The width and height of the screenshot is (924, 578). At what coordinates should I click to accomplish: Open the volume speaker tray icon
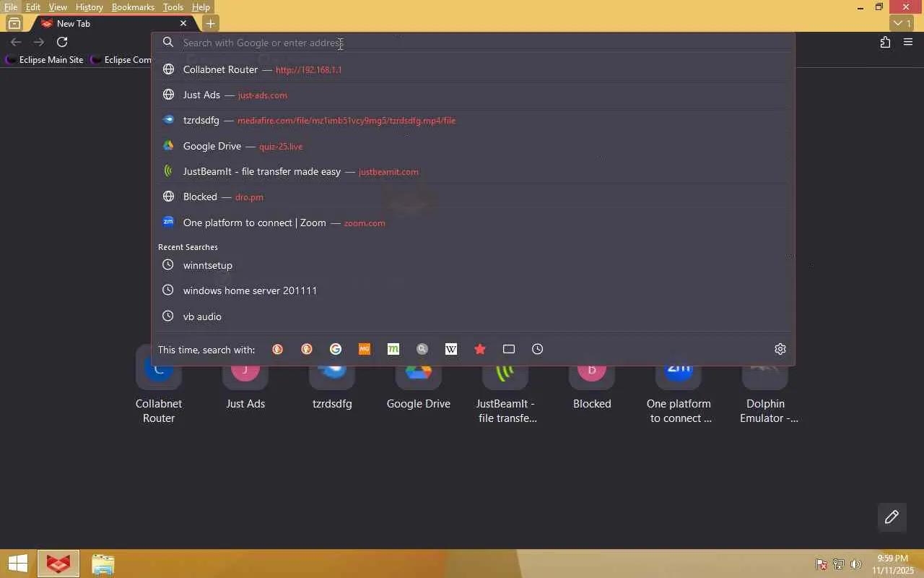(x=856, y=564)
